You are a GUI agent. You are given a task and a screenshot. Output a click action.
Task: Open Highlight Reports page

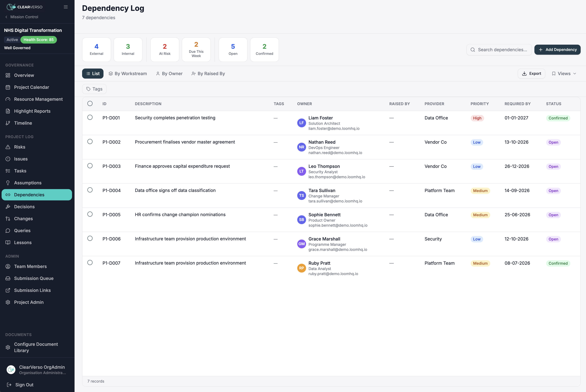(36, 111)
